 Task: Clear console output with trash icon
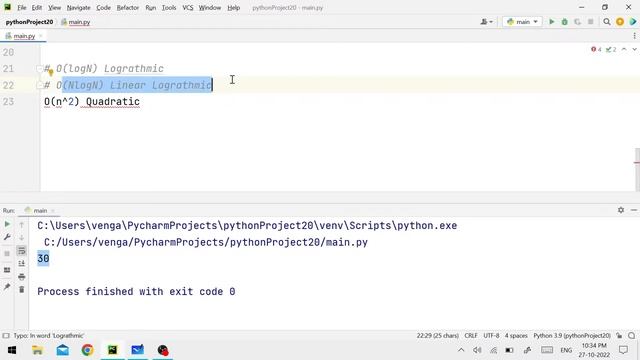(x=22, y=289)
